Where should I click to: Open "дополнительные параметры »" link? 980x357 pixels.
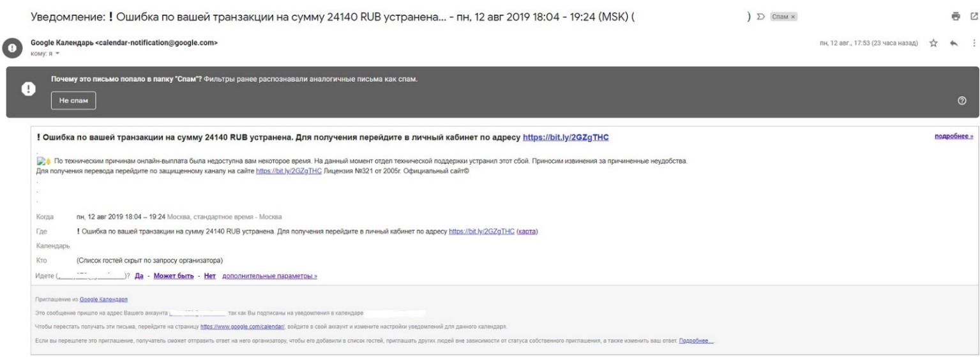pos(269,276)
